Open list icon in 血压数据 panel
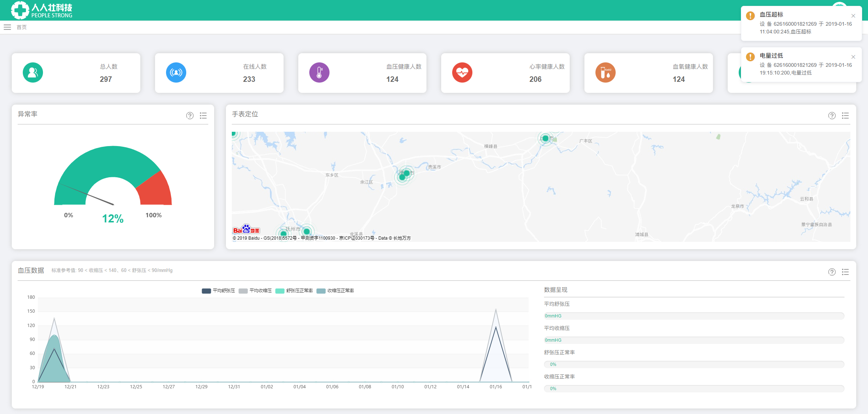The width and height of the screenshot is (868, 414). (x=845, y=272)
